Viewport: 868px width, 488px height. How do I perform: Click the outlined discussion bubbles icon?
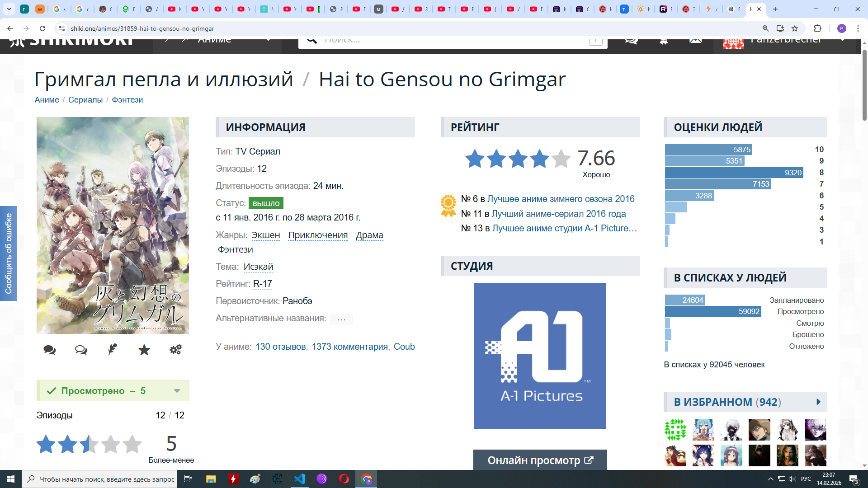pyautogui.click(x=81, y=350)
